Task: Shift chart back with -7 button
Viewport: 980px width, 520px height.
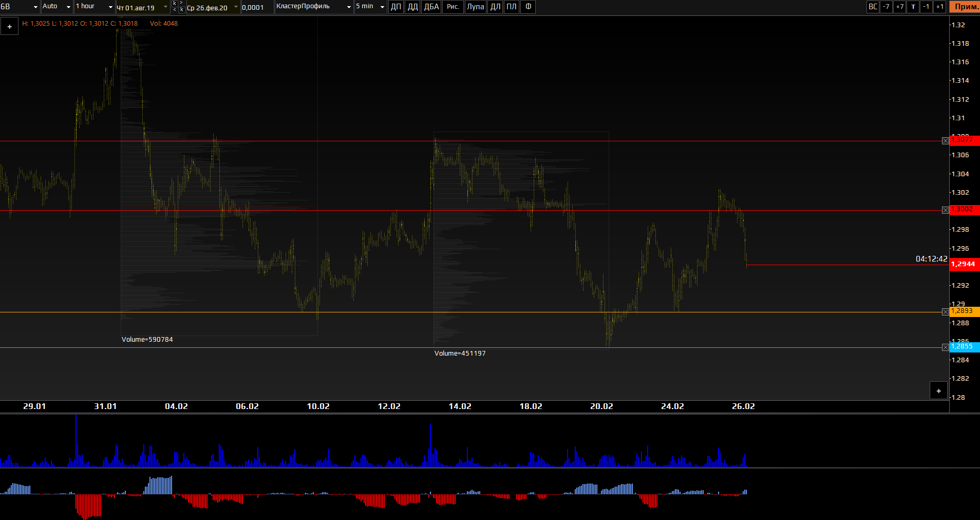Action: click(x=886, y=7)
